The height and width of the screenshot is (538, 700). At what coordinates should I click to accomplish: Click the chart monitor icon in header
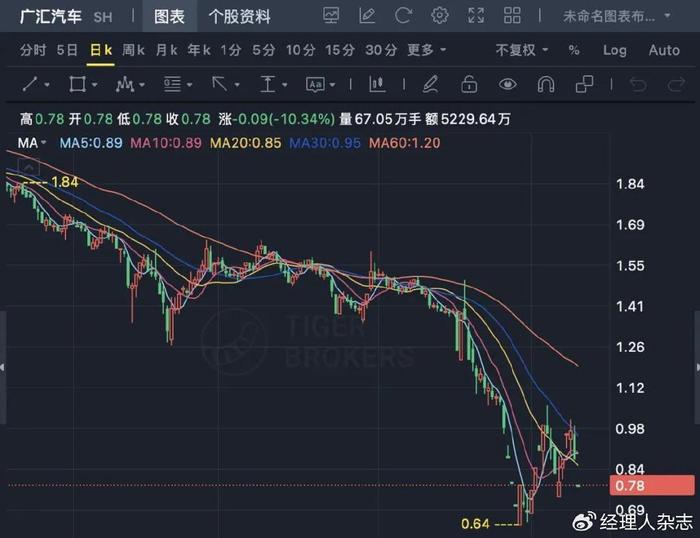[x=331, y=16]
